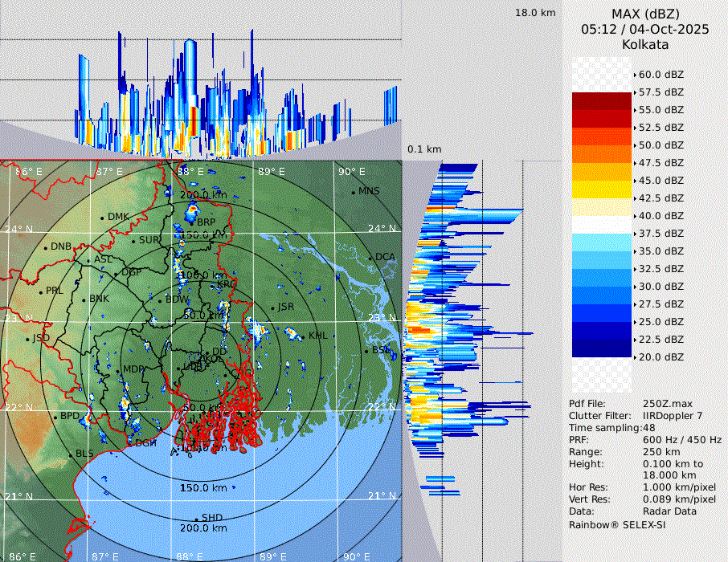Click the 200.0 km range ring label near SHD
Screen dimensions: 728x562
click(x=203, y=528)
